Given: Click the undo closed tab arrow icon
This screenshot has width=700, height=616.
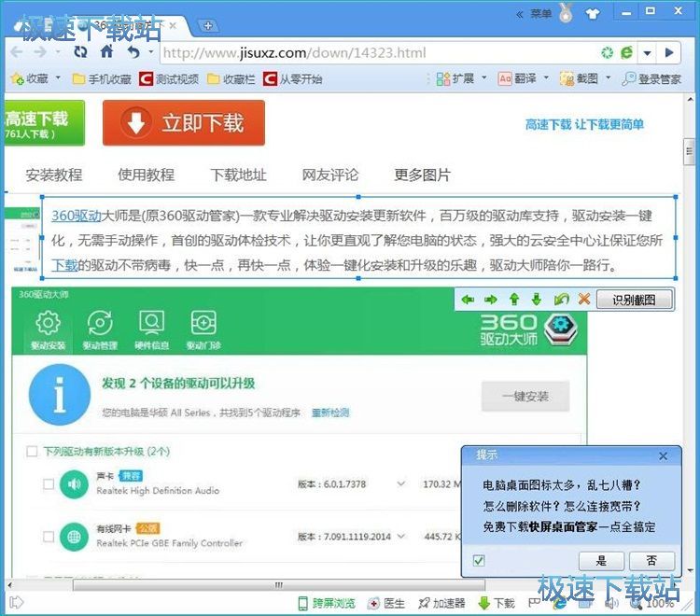Looking at the screenshot, I should [x=133, y=52].
